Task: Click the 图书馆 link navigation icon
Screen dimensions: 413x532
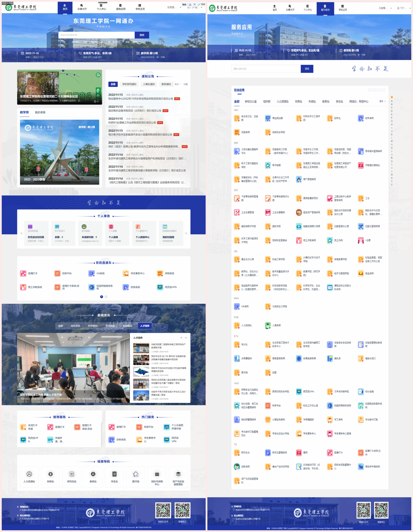Action: tap(136, 474)
